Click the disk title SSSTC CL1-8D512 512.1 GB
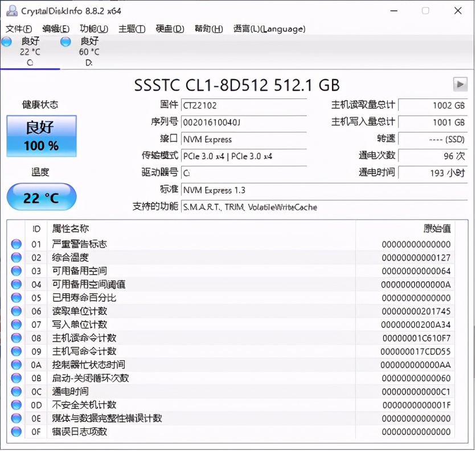Image resolution: width=476 pixels, height=451 pixels. [237, 85]
